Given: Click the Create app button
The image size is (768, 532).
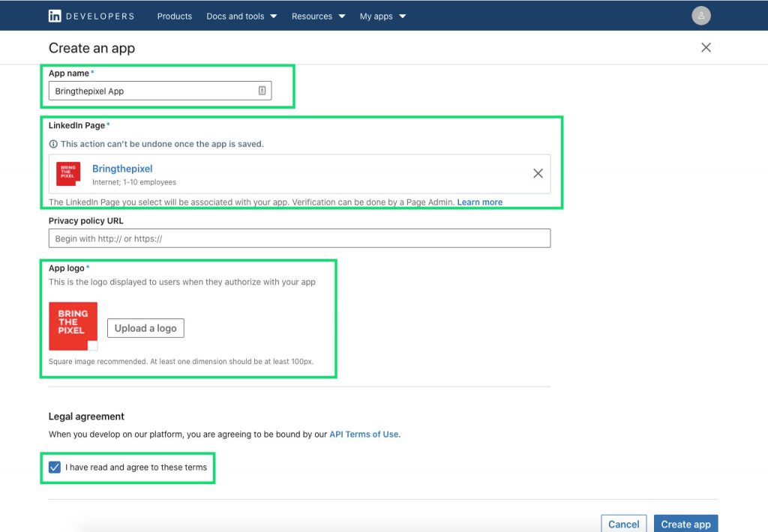Looking at the screenshot, I should click(x=685, y=524).
